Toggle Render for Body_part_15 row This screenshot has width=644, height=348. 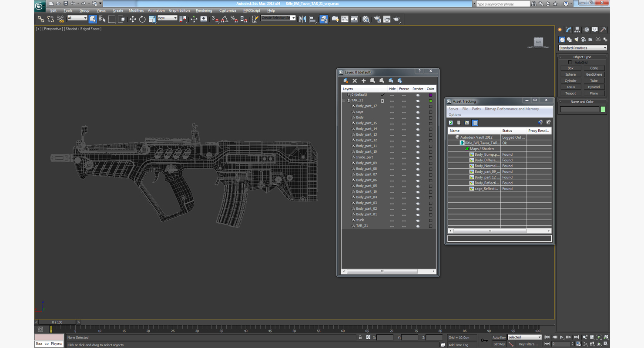pyautogui.click(x=418, y=124)
